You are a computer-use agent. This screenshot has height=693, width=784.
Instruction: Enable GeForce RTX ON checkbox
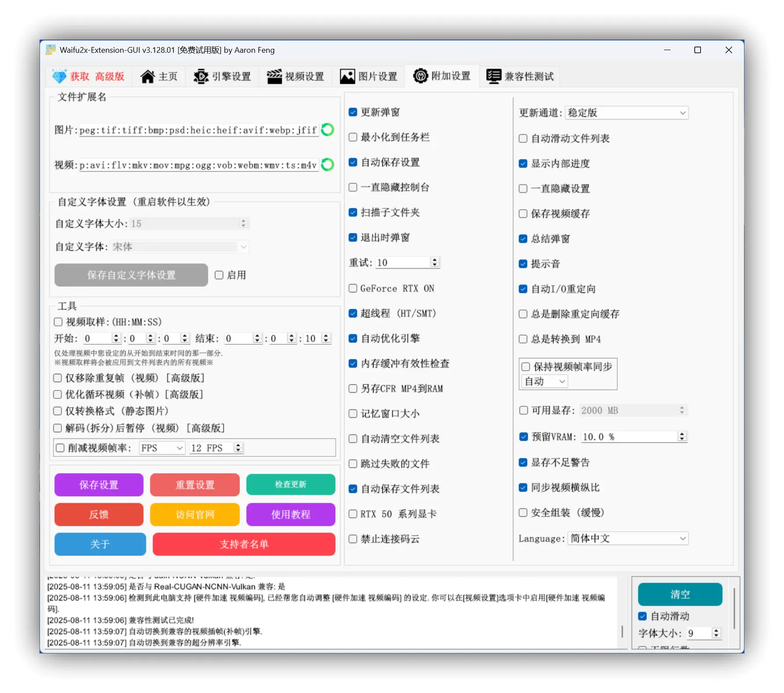click(353, 288)
